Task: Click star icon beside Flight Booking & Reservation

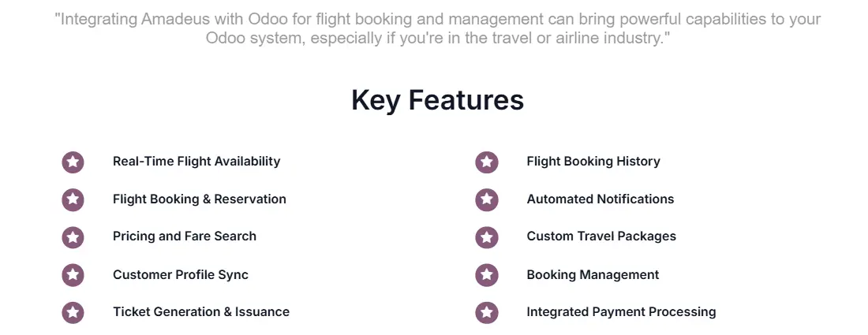Action: coord(73,199)
